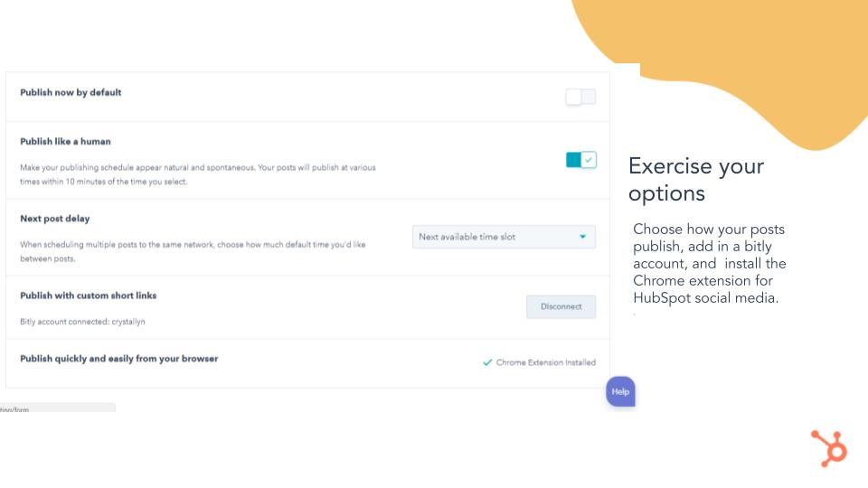The height and width of the screenshot is (488, 868).
Task: Click the Bitly account connected: crystallyn text
Action: click(82, 322)
